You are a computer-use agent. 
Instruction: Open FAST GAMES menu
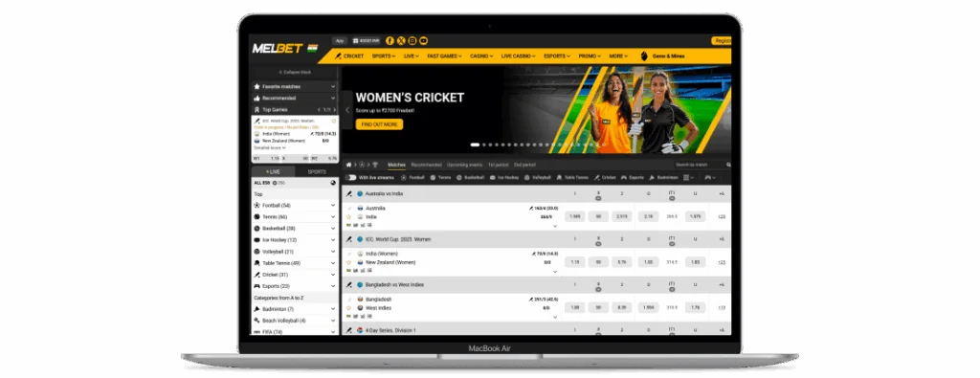point(444,56)
